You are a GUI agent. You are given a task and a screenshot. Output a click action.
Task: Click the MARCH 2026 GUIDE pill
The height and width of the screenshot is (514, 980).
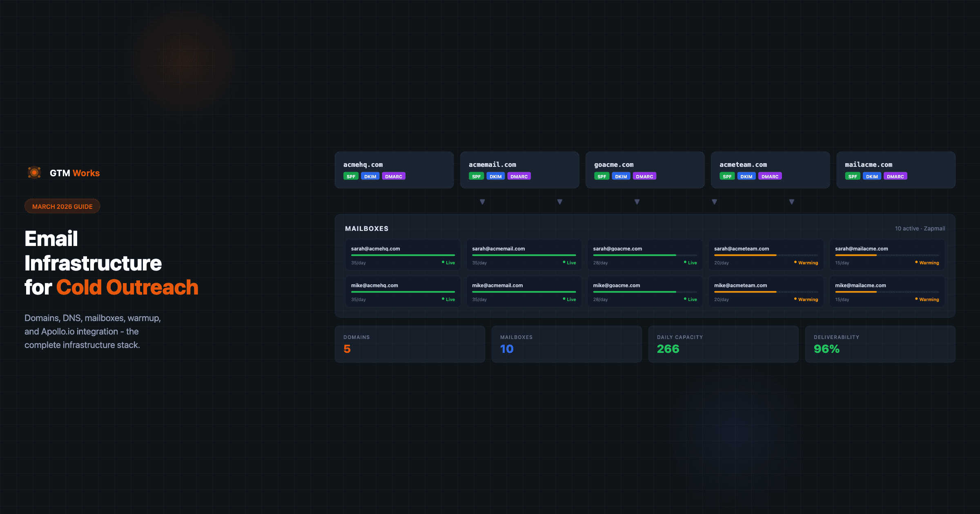tap(62, 206)
